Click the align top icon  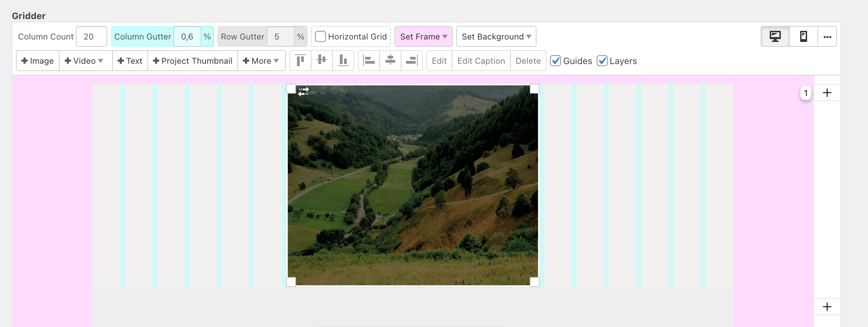click(x=300, y=61)
